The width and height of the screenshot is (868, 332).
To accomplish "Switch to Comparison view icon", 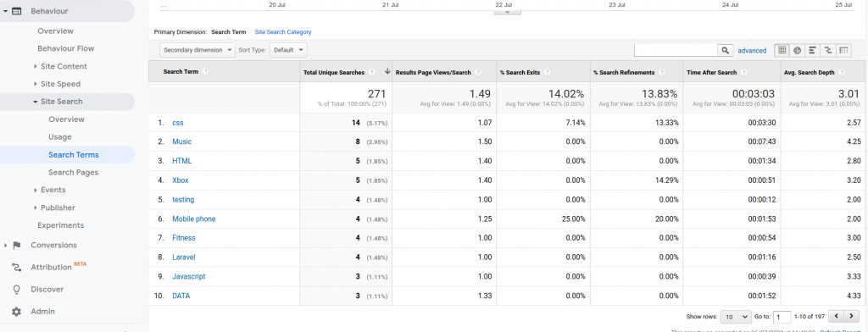I will tap(828, 50).
